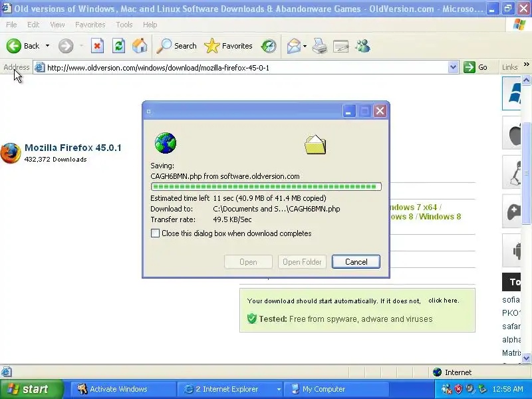Click the folder icon in download dialog

pos(315,145)
